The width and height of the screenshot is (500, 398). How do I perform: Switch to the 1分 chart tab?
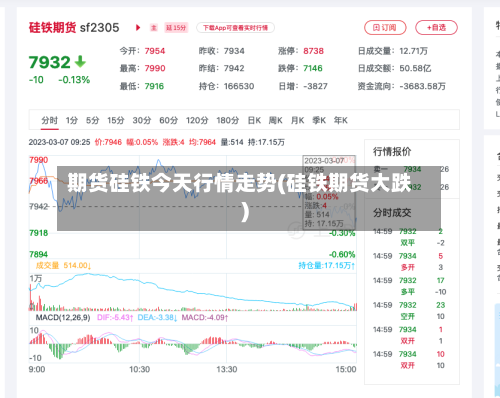click(72, 120)
